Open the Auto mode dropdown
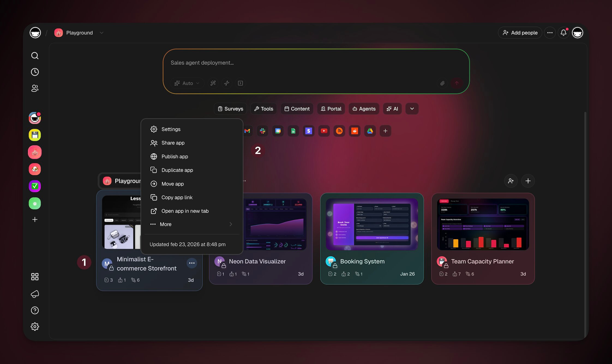The width and height of the screenshot is (612, 364). (187, 83)
